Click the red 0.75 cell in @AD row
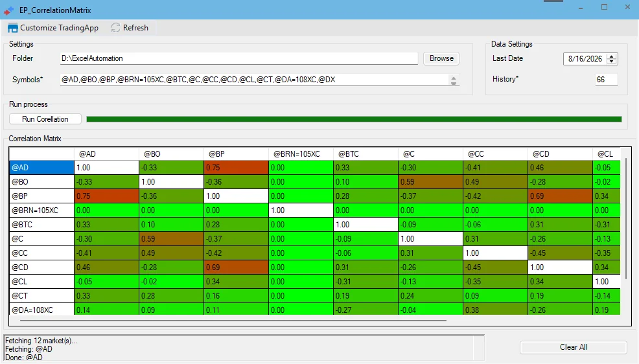 pyautogui.click(x=236, y=167)
